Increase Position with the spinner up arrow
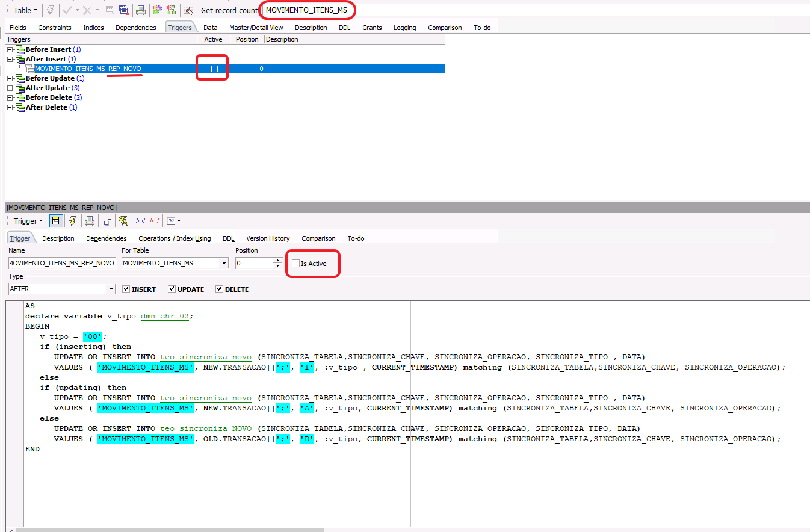This screenshot has height=532, width=810. point(277,261)
